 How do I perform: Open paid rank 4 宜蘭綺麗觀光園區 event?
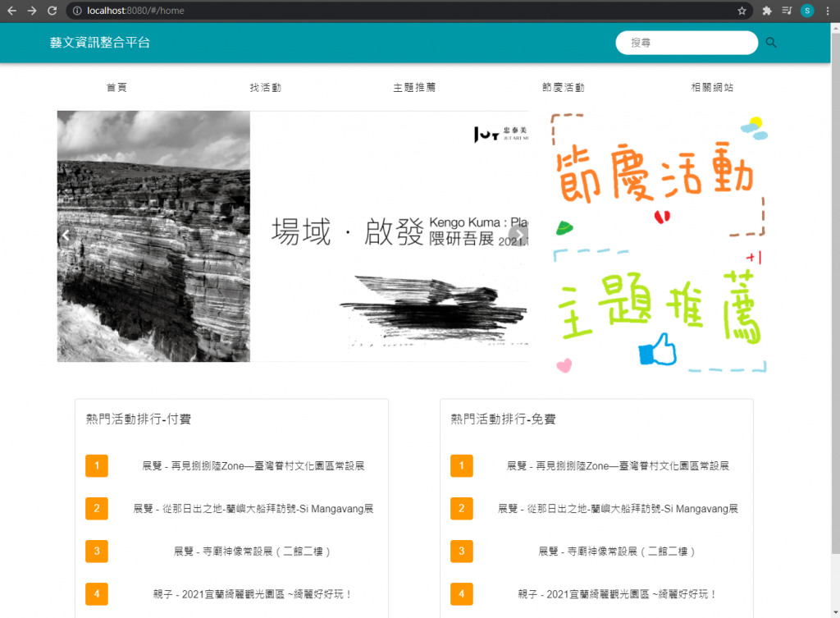253,594
